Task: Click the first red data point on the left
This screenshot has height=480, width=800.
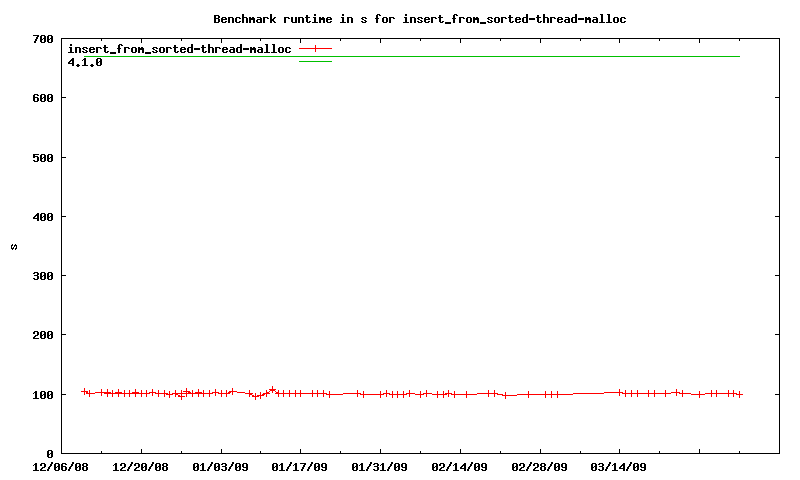Action: pos(84,392)
